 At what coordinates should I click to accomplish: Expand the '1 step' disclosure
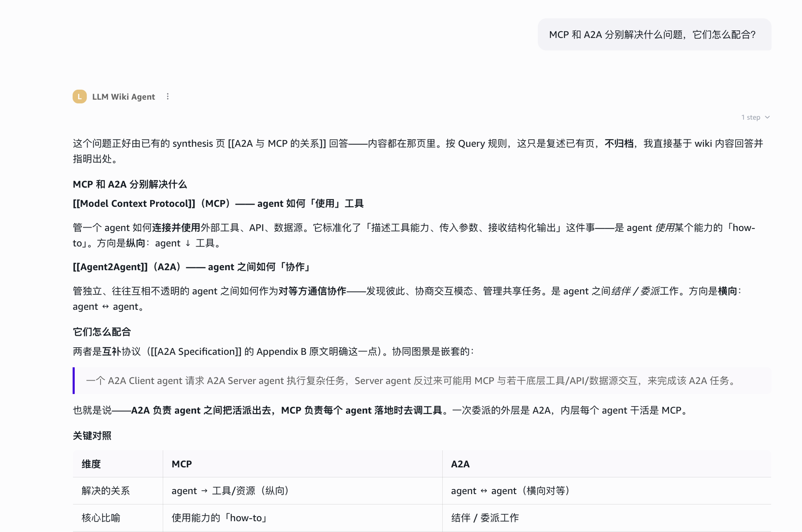click(755, 117)
